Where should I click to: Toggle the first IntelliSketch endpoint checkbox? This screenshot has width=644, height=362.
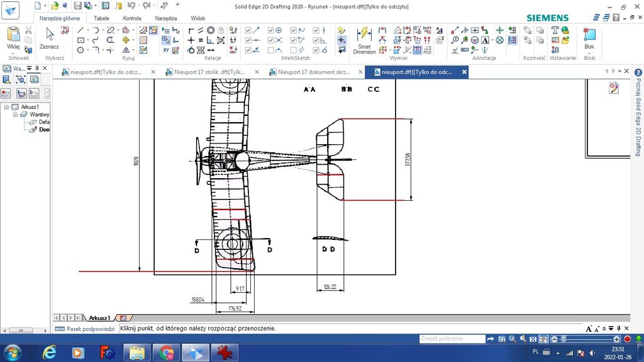click(248, 30)
